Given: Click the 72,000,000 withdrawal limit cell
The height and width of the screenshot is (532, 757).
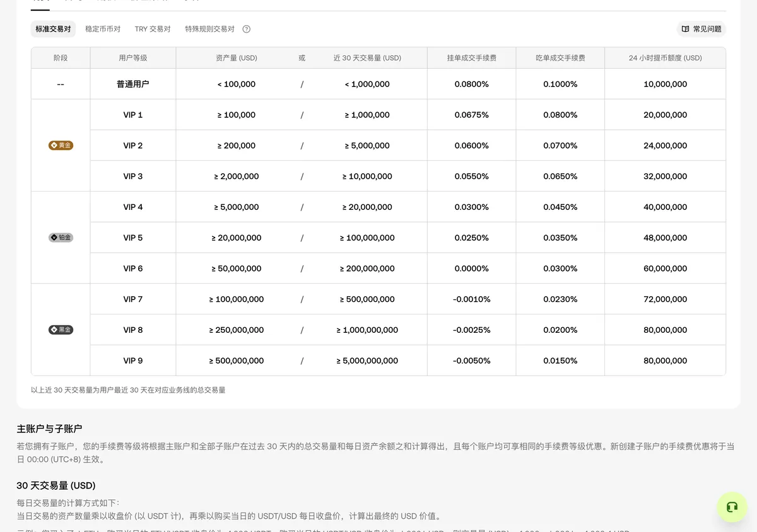Looking at the screenshot, I should (665, 299).
